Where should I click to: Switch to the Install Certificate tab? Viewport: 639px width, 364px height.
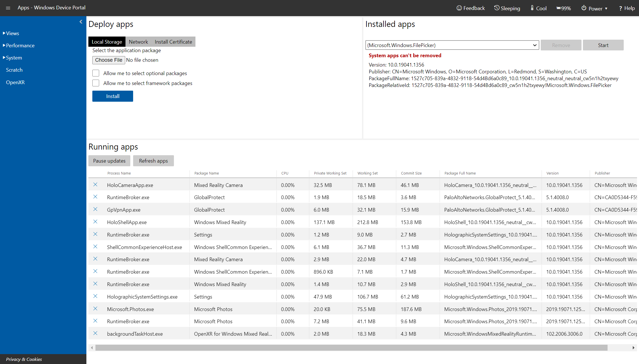pyautogui.click(x=174, y=41)
